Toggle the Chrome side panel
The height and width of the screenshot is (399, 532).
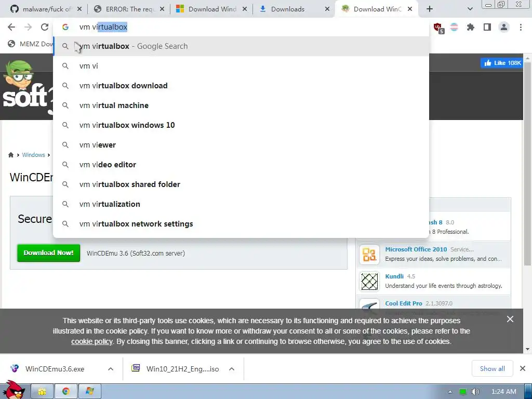point(487,27)
